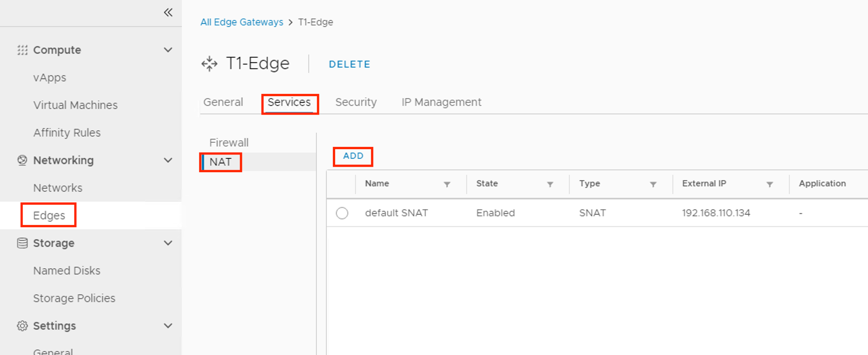Open Virtual Machines in sidebar
Screen dimensions: 868x355
[x=75, y=105]
